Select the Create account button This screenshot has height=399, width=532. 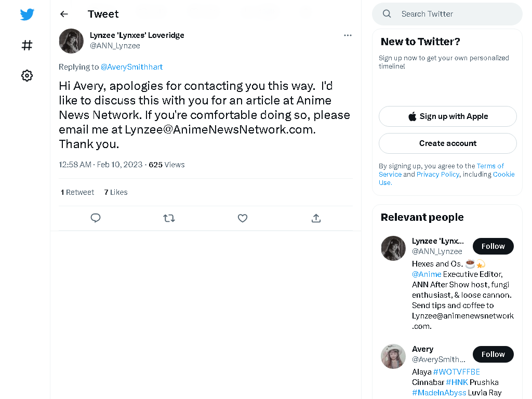pos(448,143)
